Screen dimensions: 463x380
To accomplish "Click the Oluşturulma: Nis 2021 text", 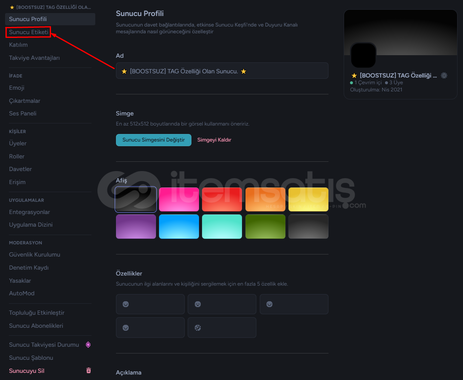I will coord(376,90).
